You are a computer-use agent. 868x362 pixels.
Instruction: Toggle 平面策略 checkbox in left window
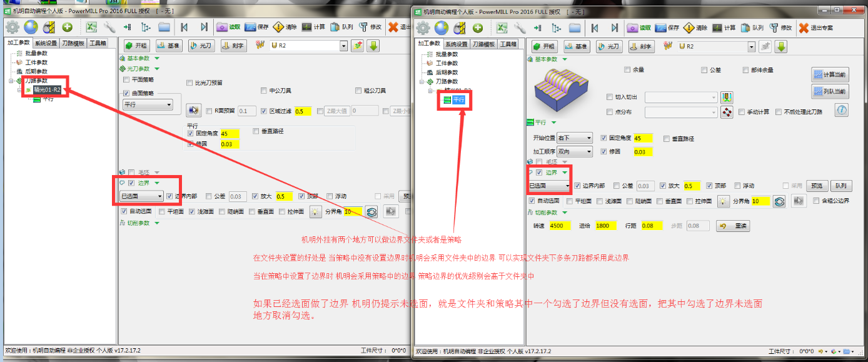[x=126, y=79]
